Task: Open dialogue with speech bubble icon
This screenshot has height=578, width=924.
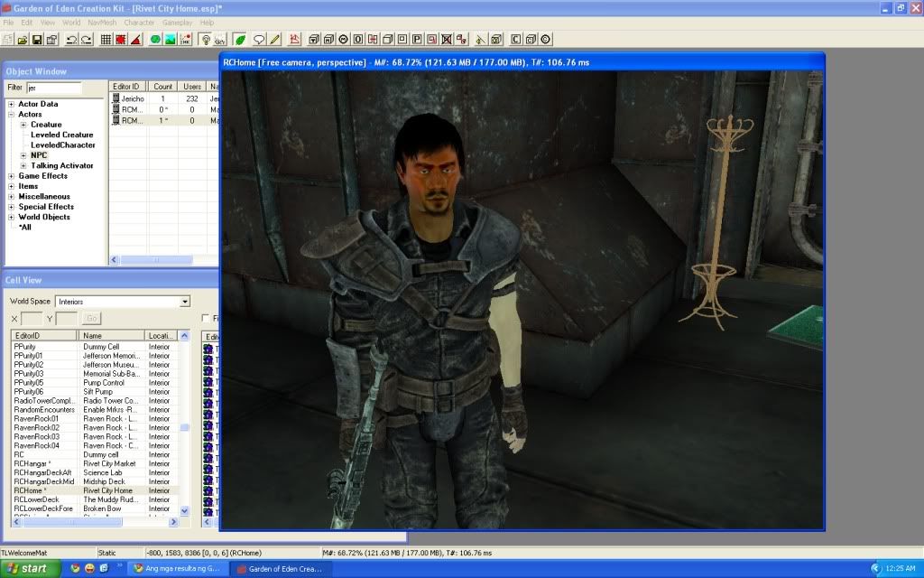Action: coord(259,40)
